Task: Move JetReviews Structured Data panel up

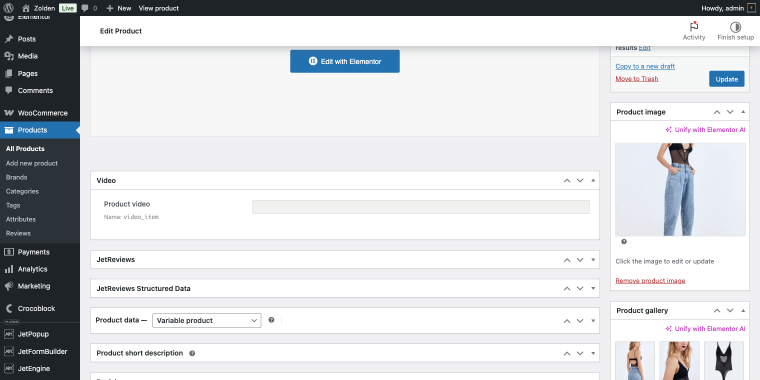Action: tap(567, 288)
